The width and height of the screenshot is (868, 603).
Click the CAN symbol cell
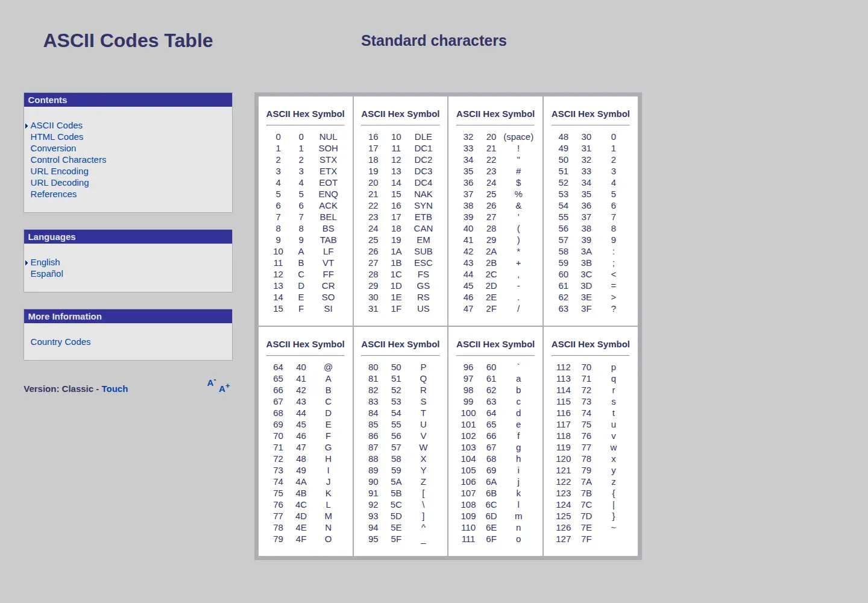423,229
